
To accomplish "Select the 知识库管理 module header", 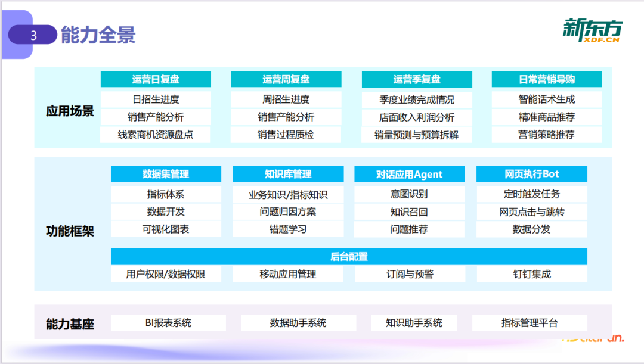I will tap(287, 174).
